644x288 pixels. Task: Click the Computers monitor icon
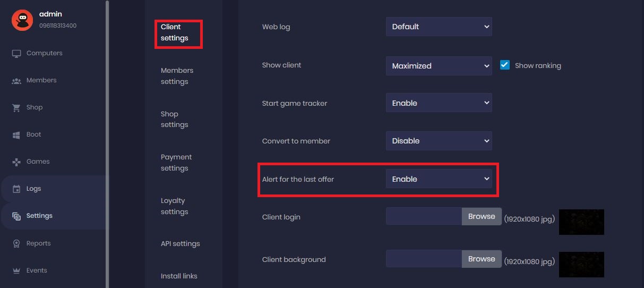click(x=16, y=53)
